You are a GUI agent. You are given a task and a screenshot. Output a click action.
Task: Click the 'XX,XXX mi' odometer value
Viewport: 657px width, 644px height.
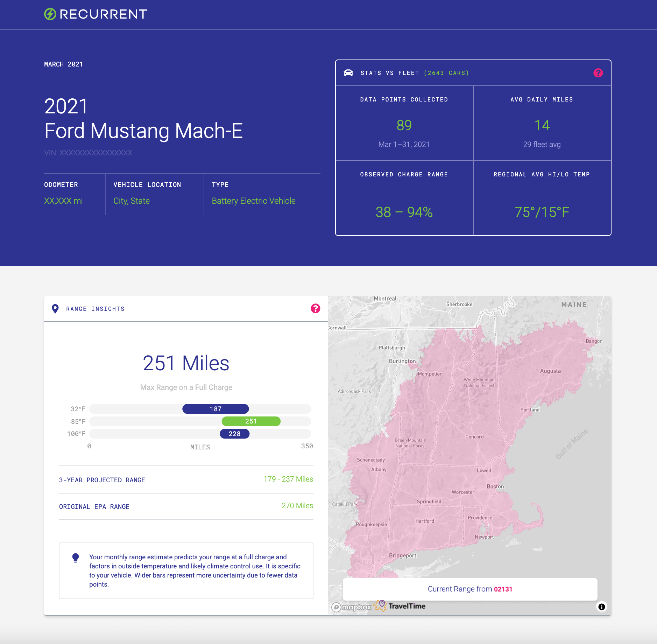point(63,201)
